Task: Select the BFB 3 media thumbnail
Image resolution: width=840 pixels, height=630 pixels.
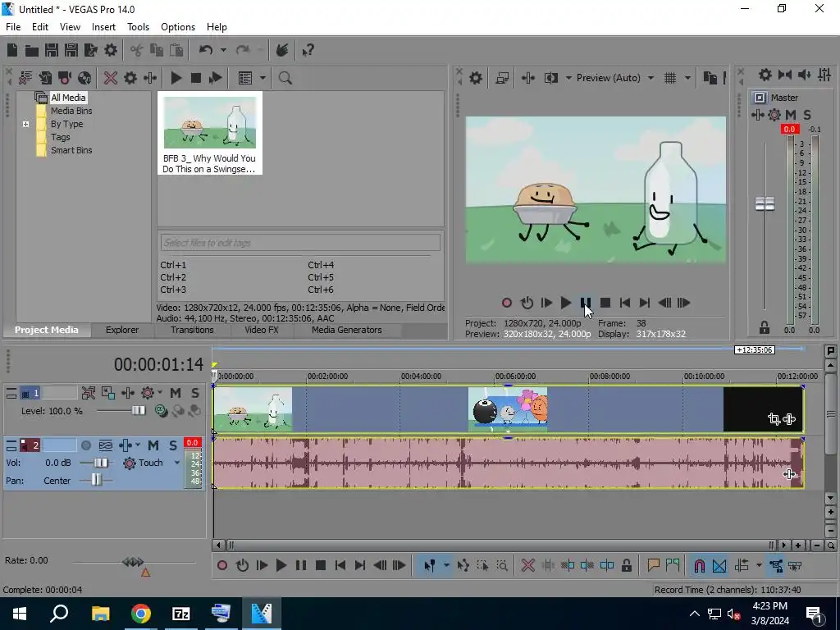Action: (209, 133)
